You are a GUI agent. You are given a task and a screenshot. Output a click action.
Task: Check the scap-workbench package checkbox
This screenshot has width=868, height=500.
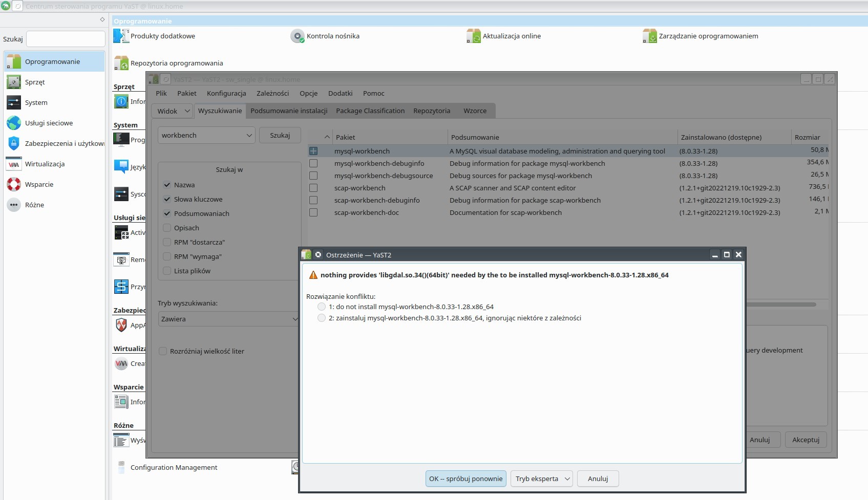(313, 188)
